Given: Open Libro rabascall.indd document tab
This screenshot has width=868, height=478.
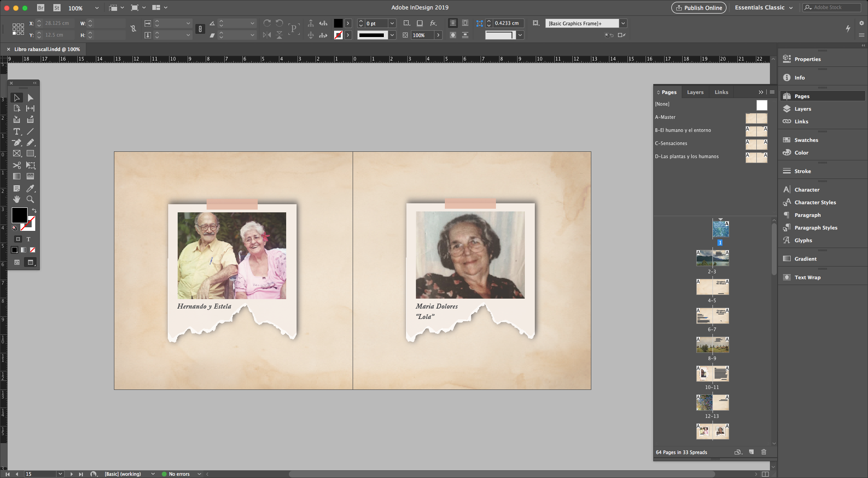Looking at the screenshot, I should [x=47, y=49].
